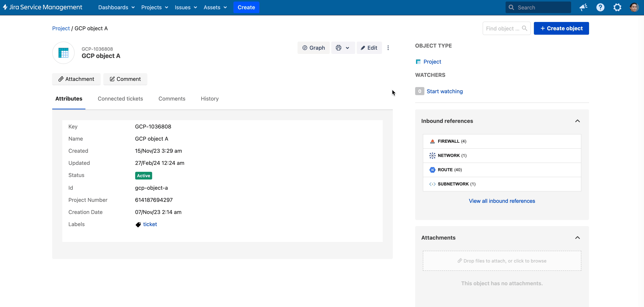Image resolution: width=644 pixels, height=307 pixels.
Task: Click the Jira Service Management logo
Action: [x=42, y=7]
